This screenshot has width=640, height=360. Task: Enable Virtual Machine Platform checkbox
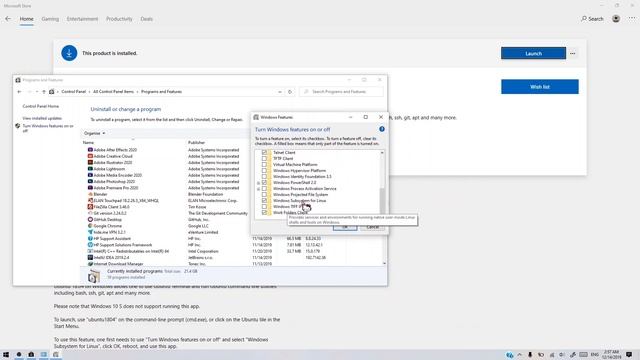click(264, 164)
